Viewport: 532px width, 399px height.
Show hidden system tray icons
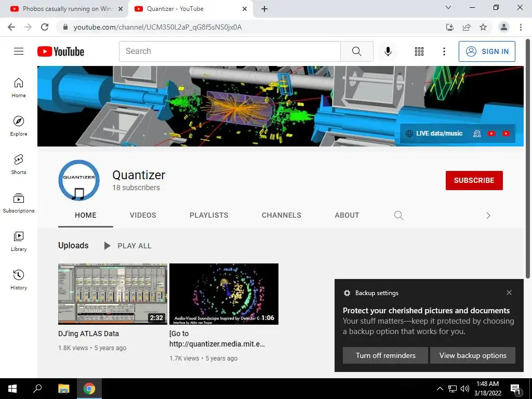(x=440, y=389)
